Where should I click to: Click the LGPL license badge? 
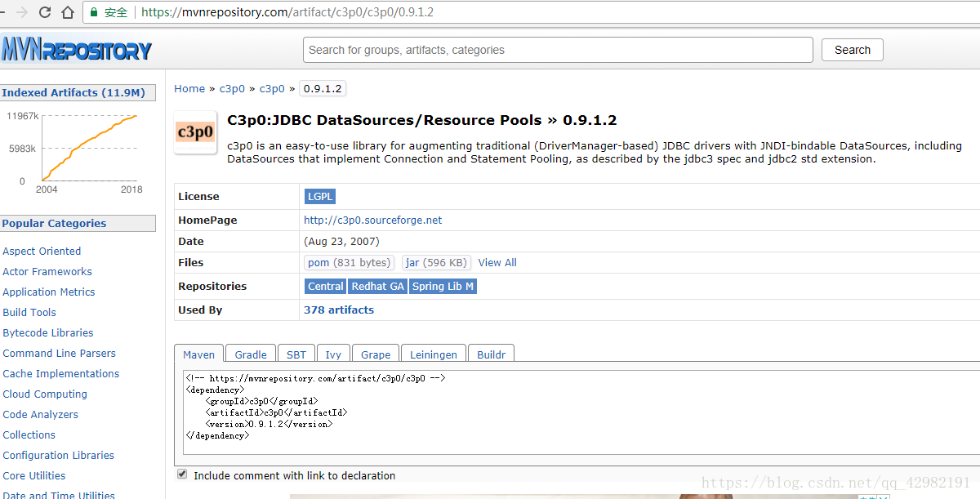[319, 196]
